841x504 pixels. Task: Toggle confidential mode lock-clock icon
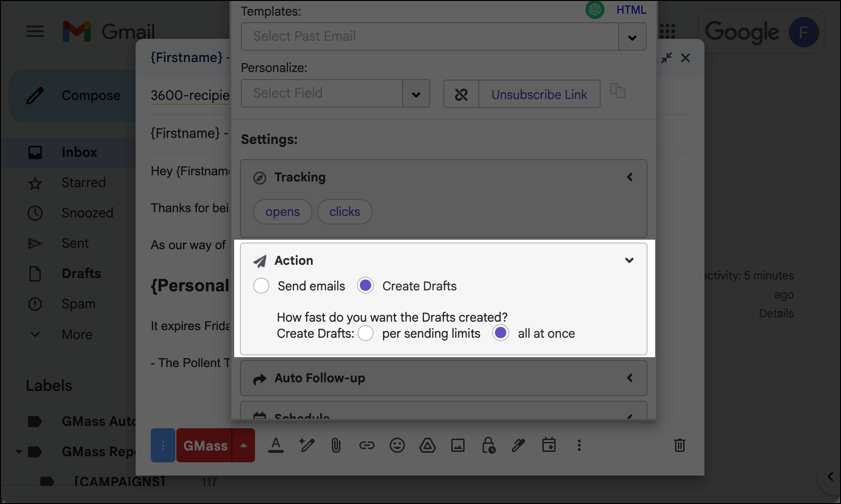pyautogui.click(x=488, y=445)
